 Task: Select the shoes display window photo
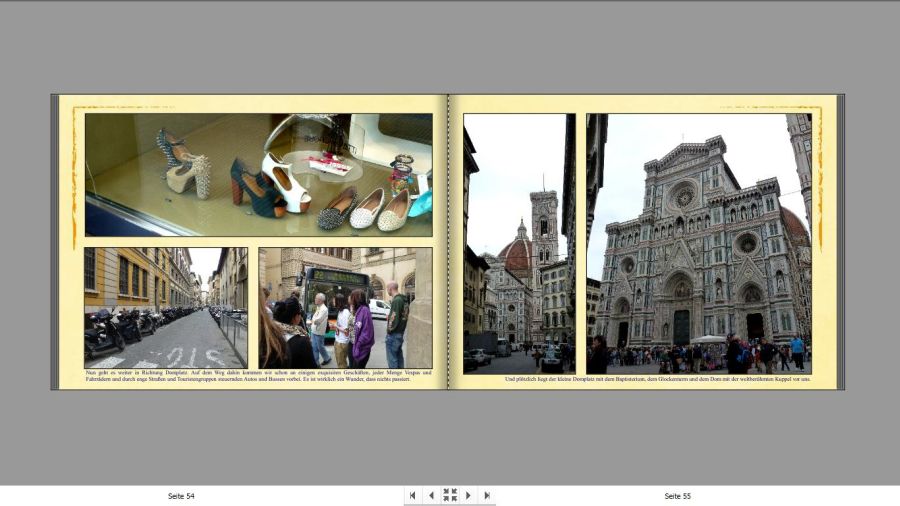(258, 174)
